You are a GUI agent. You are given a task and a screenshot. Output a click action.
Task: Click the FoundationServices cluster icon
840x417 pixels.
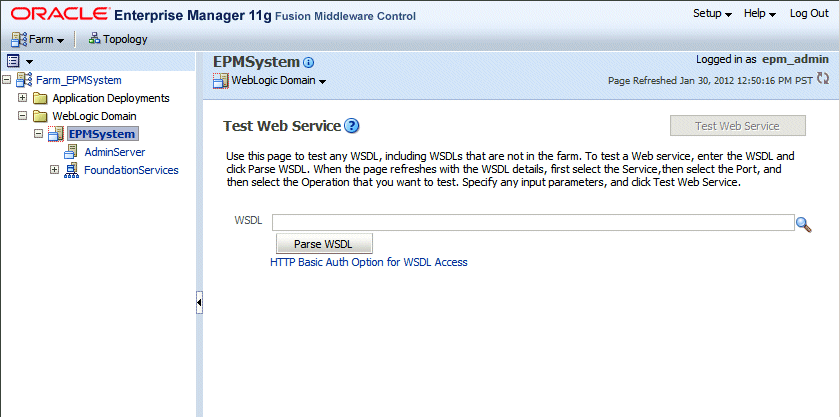(71, 170)
